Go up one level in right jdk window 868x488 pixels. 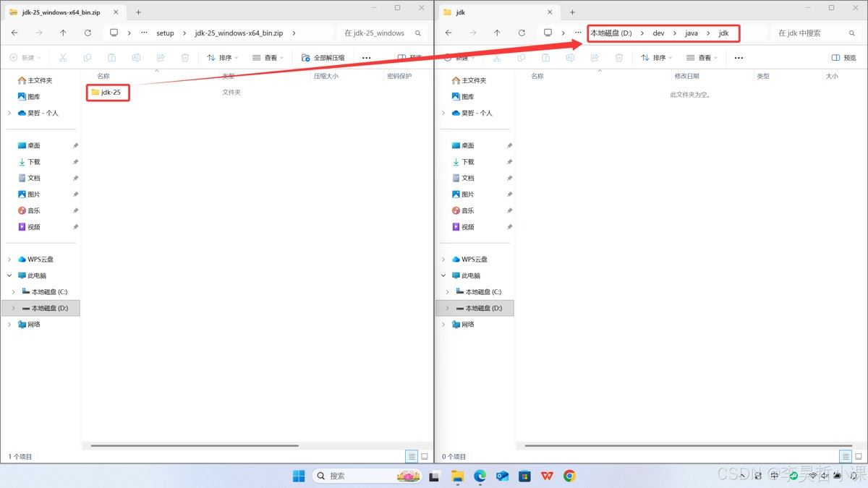tap(497, 33)
